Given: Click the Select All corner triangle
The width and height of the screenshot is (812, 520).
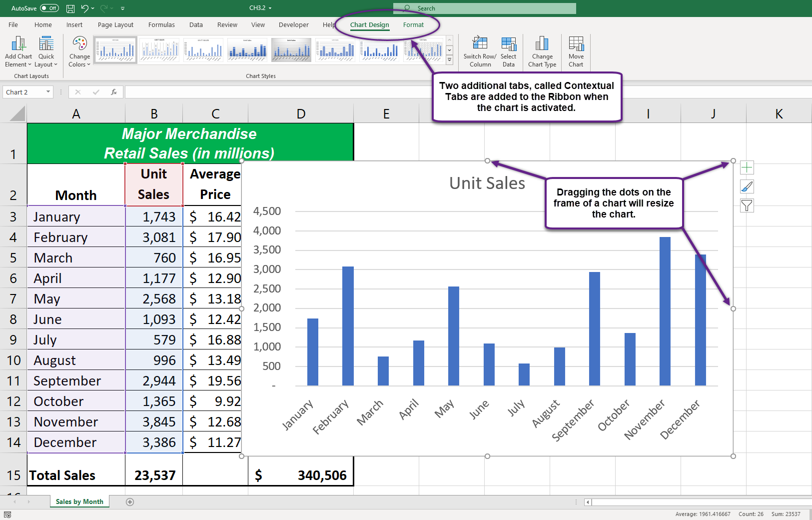Looking at the screenshot, I should click(x=17, y=114).
